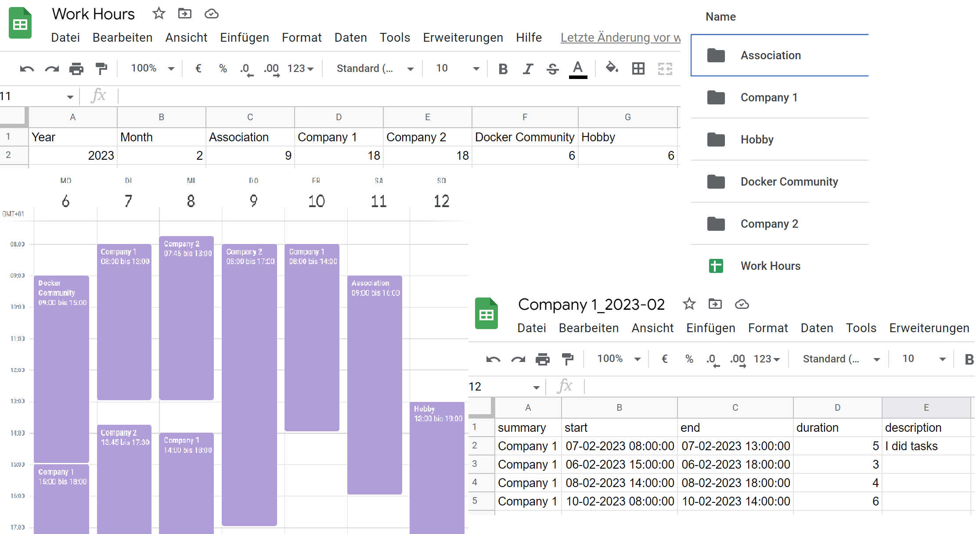Click redo icon in Company 1_2023-02 toolbar
Viewport: 980px width, 534px height.
click(x=518, y=359)
